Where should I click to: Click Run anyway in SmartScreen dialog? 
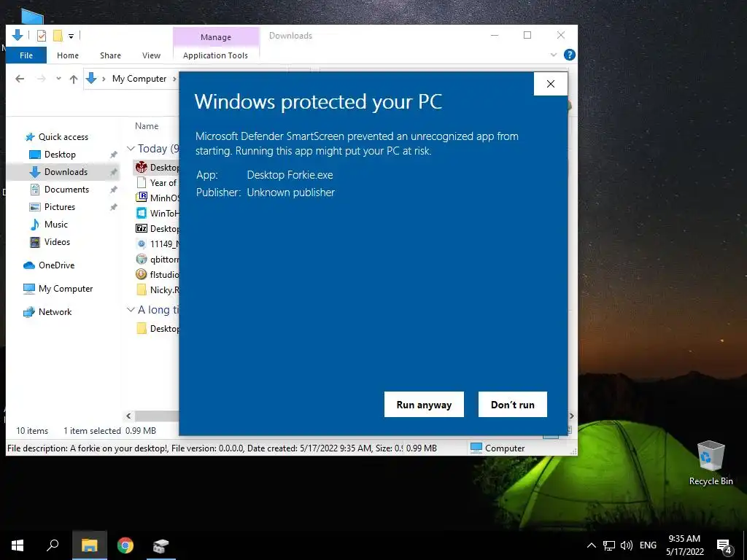tap(424, 404)
